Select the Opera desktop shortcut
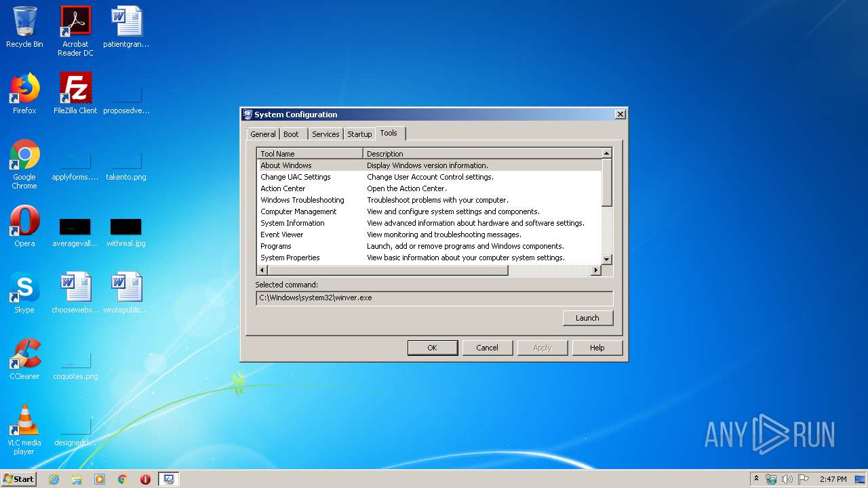Image resolution: width=868 pixels, height=488 pixels. click(24, 226)
